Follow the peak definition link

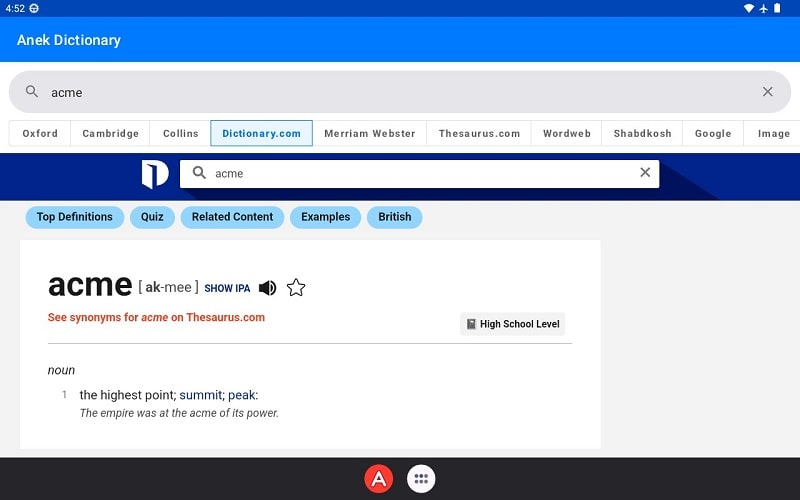click(241, 395)
